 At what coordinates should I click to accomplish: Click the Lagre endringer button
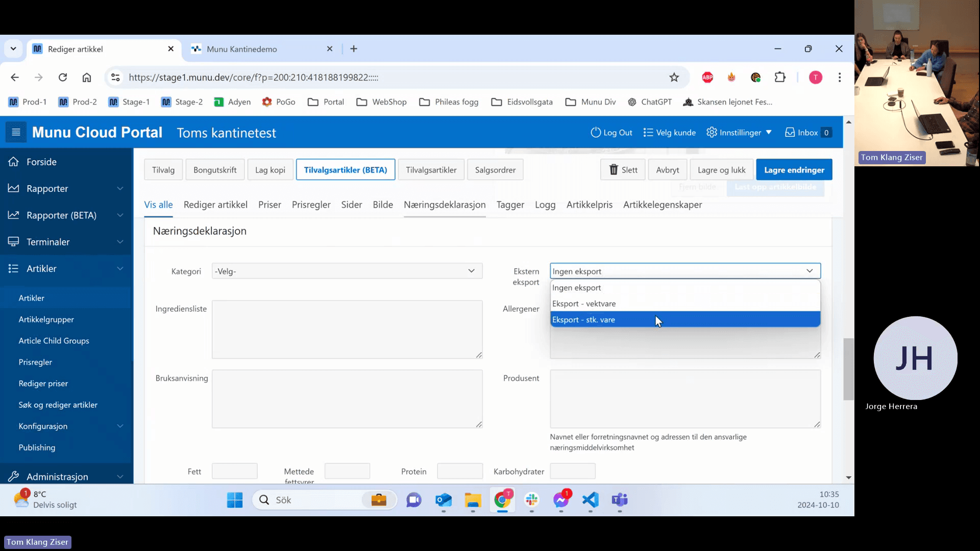(794, 170)
